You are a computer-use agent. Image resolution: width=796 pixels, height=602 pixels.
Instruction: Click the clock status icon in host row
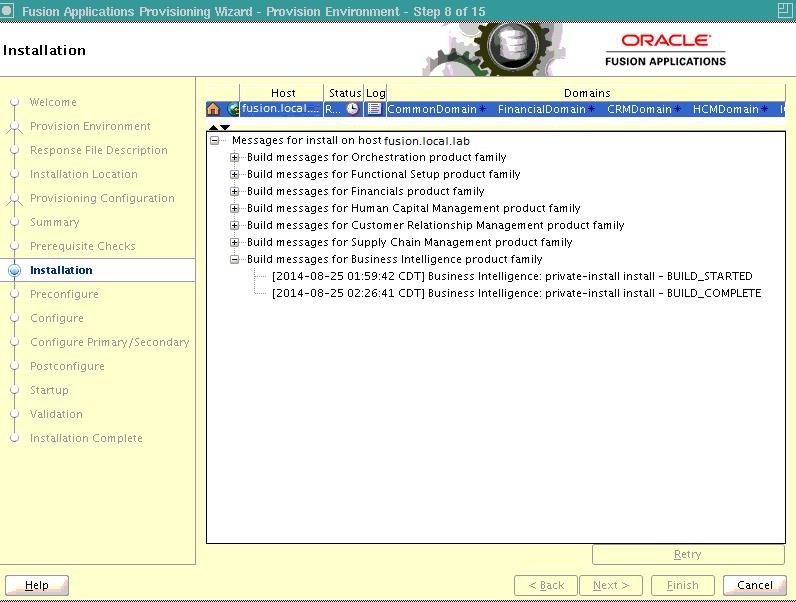pyautogui.click(x=352, y=109)
